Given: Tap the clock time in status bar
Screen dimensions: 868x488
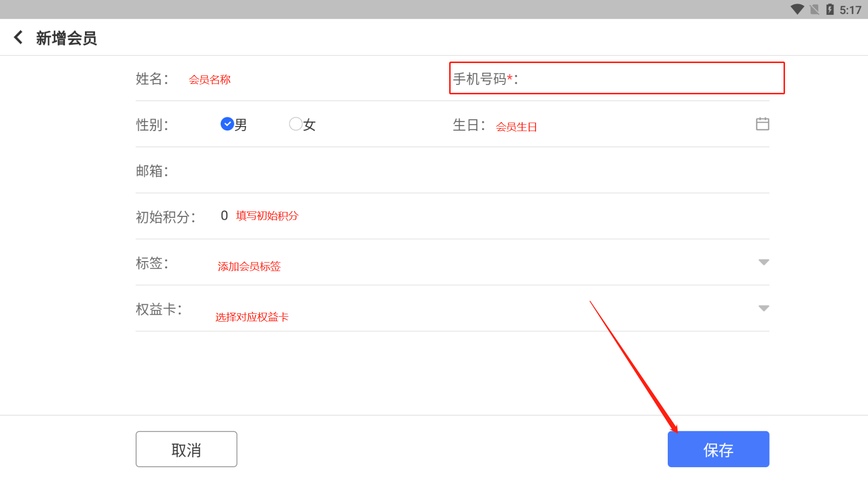Looking at the screenshot, I should (x=850, y=10).
